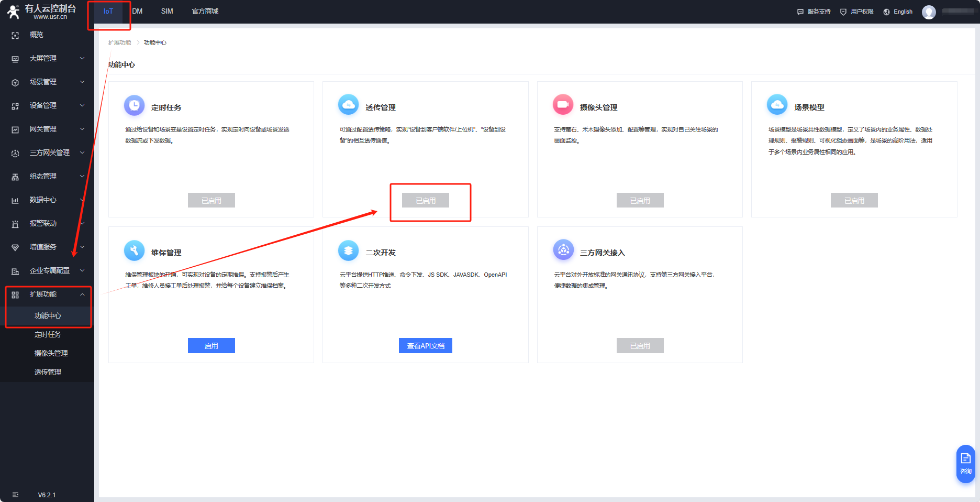Viewport: 980px width, 502px height.
Task: Open 透传管理 in the sidebar submenu
Action: point(48,372)
